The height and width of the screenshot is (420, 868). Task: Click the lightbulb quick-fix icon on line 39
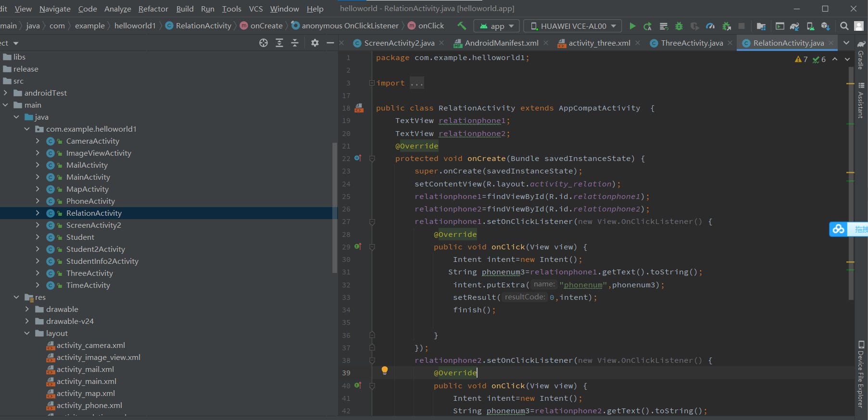click(x=385, y=371)
